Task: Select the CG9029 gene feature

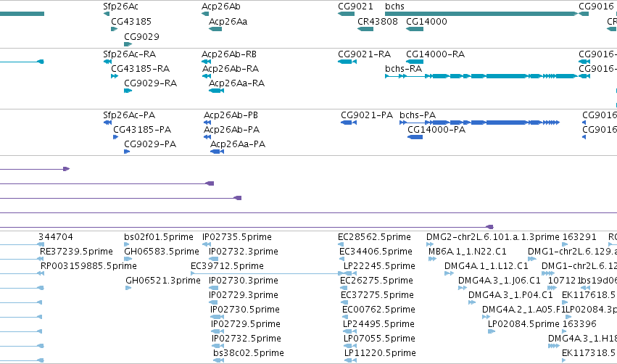Action: (128, 44)
